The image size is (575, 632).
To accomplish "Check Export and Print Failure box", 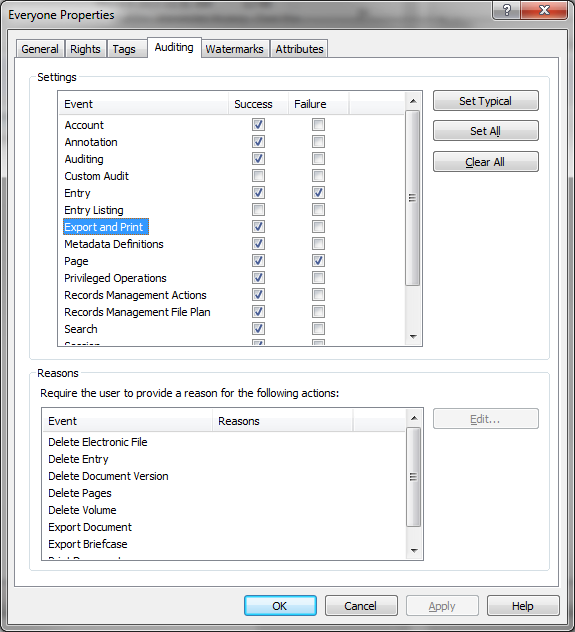I will 318,227.
